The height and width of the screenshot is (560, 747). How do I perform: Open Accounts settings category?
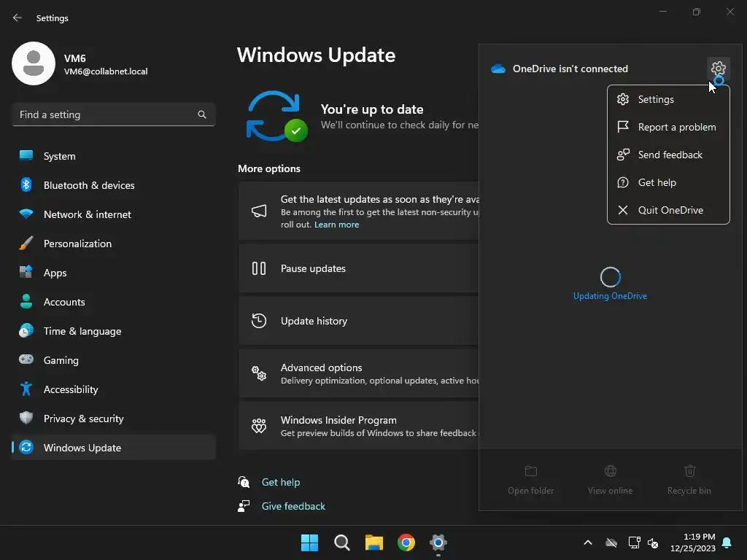point(113,302)
